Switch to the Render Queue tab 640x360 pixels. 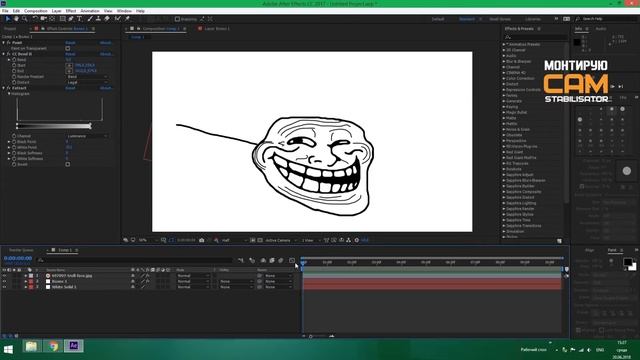[x=21, y=250]
